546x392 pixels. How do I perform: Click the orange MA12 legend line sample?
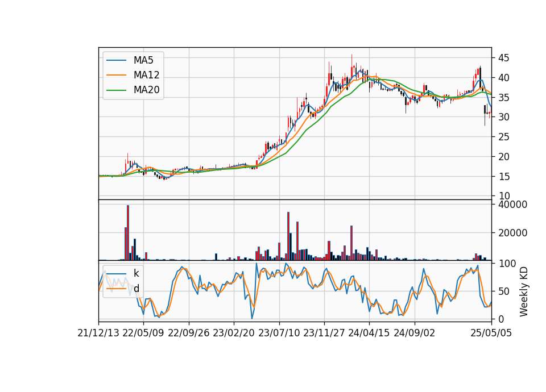[x=116, y=75]
